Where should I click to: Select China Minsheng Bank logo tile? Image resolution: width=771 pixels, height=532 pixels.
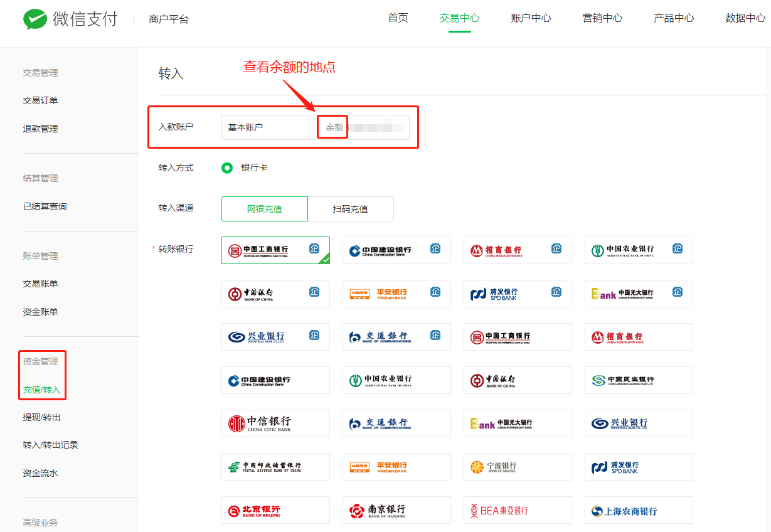pyautogui.click(x=639, y=380)
